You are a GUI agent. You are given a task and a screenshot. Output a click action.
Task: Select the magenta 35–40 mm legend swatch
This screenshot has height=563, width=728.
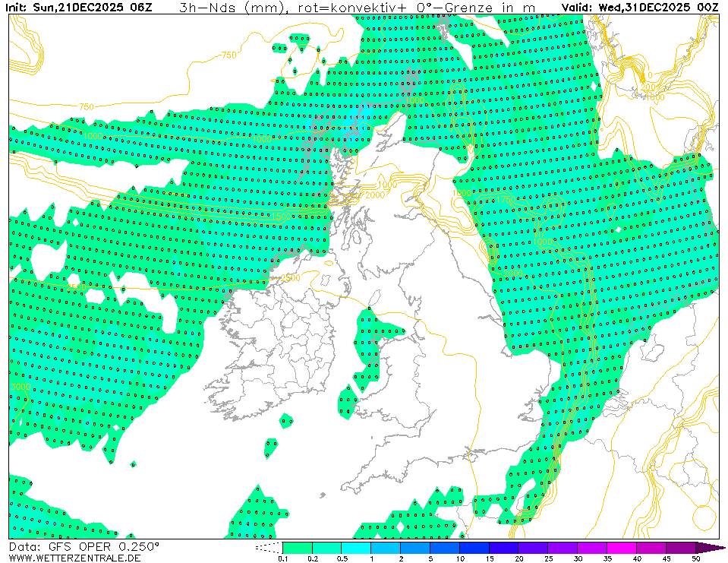622,547
